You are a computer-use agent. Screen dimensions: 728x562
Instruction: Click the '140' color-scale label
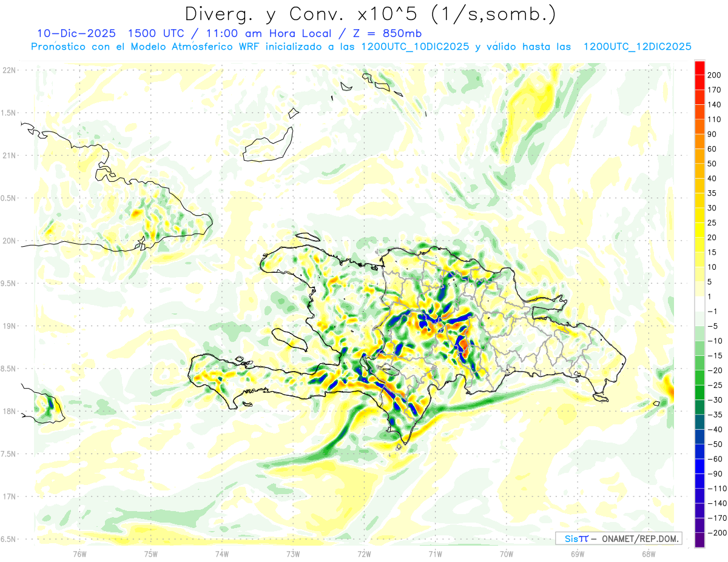tap(715, 104)
